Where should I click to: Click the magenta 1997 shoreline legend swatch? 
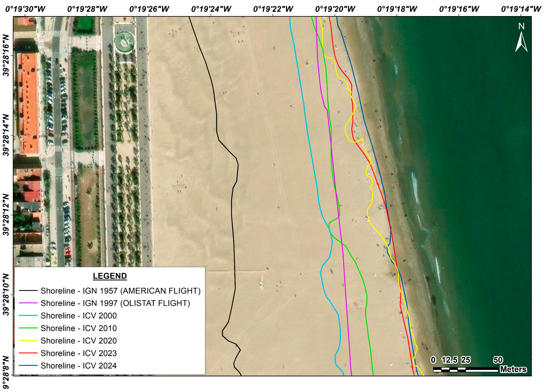point(28,303)
